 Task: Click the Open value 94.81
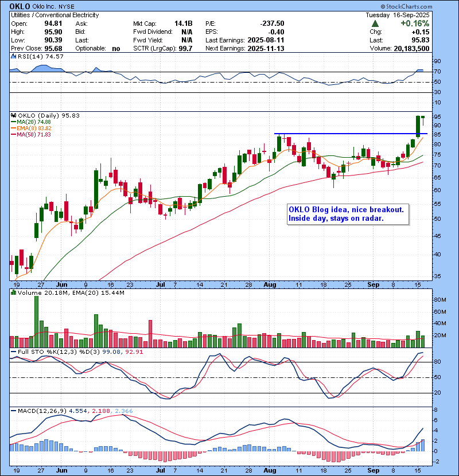(53, 24)
